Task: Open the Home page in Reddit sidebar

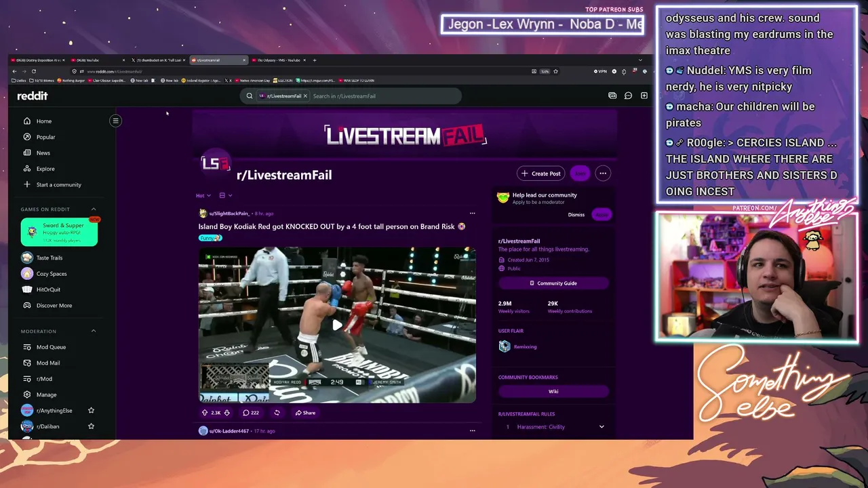Action: (x=44, y=121)
